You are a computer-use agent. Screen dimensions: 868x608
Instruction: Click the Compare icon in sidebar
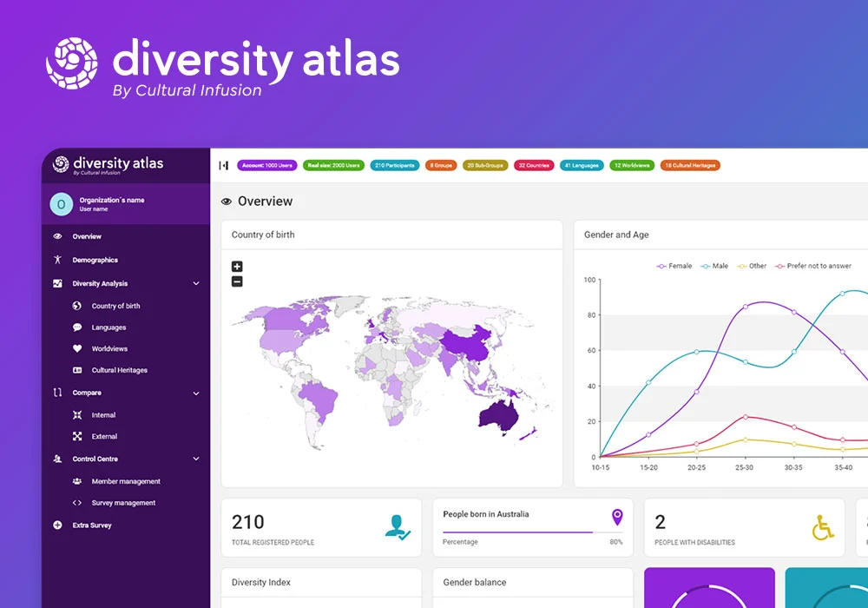(x=57, y=393)
